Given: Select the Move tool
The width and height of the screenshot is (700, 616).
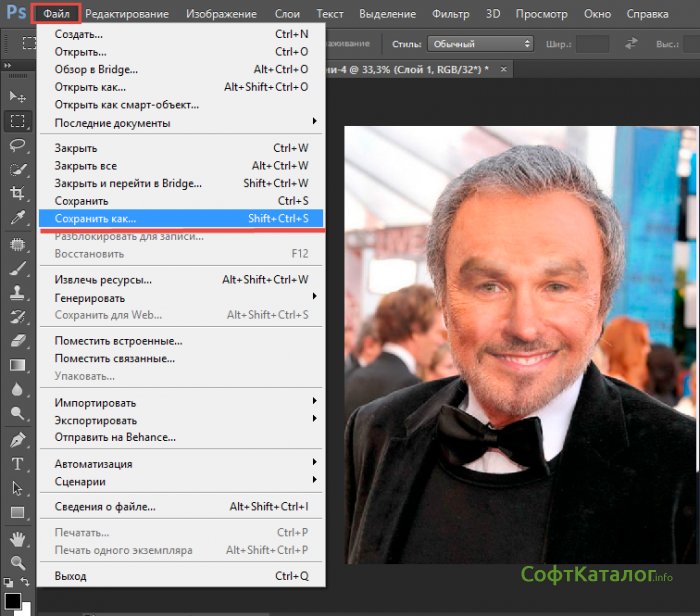Looking at the screenshot, I should tap(17, 97).
